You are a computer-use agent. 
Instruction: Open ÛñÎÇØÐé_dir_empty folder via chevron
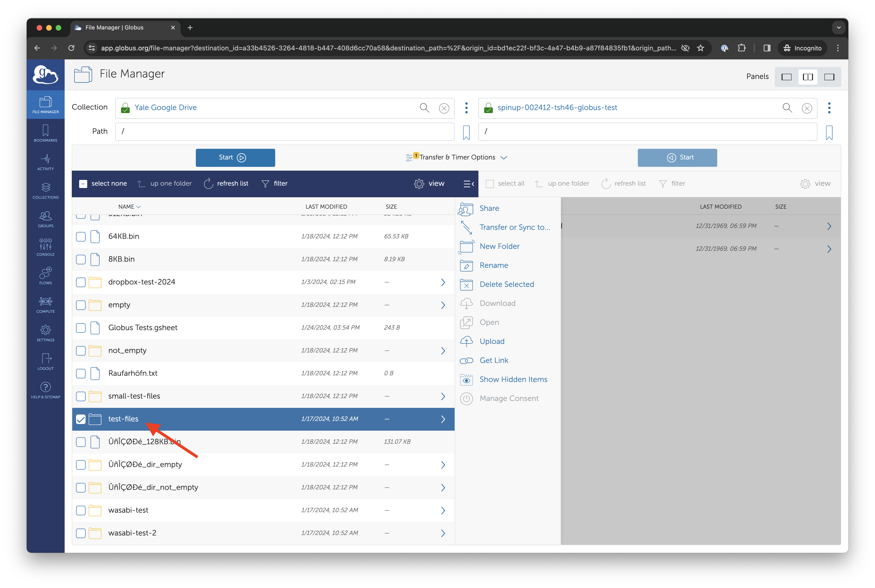(x=443, y=465)
